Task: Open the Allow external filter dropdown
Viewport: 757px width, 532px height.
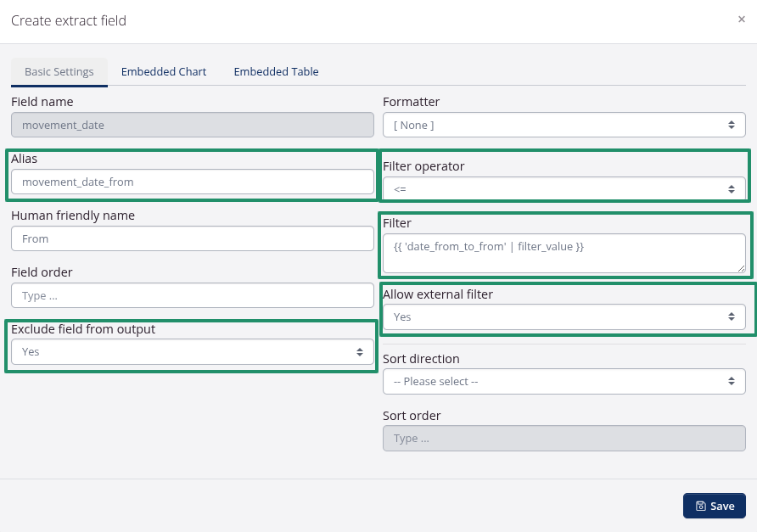Action: (x=564, y=316)
